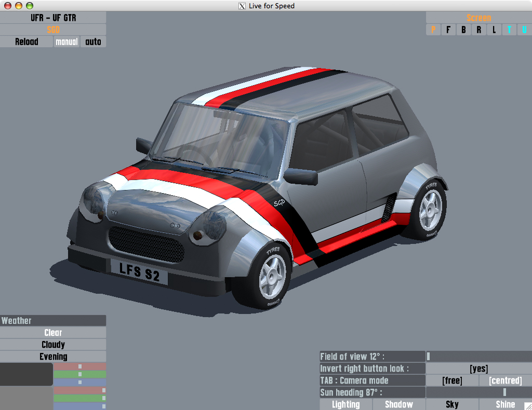Click the Weather panel header
Viewport: 532px width, 410px height.
(53, 321)
